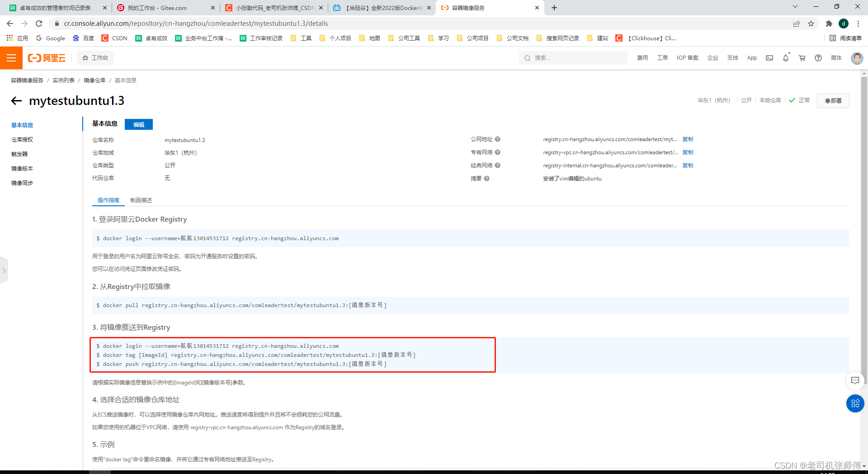This screenshot has height=474, width=868.
Task: Click the browser forward button
Action: click(x=24, y=24)
